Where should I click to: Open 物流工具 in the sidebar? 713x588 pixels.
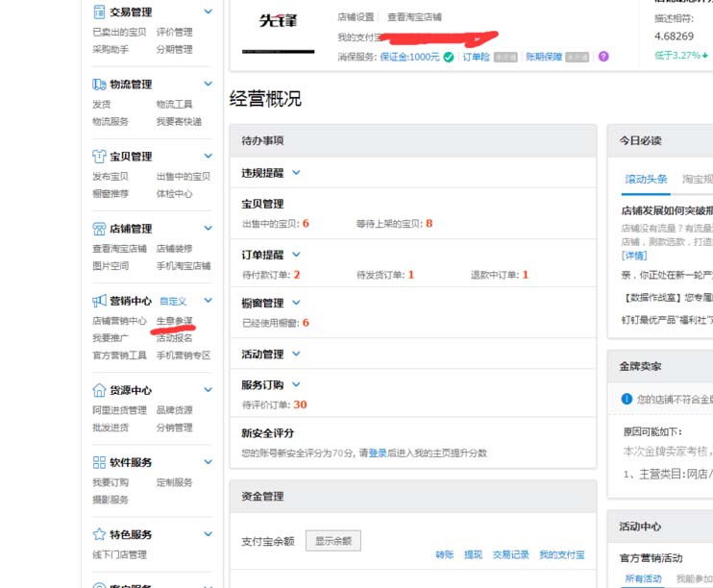pyautogui.click(x=174, y=105)
